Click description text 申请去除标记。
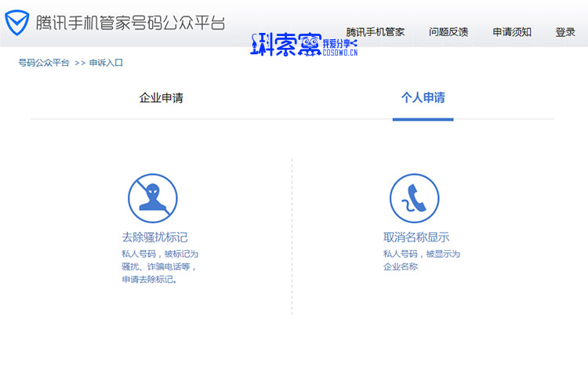The height and width of the screenshot is (373, 588). click(149, 279)
